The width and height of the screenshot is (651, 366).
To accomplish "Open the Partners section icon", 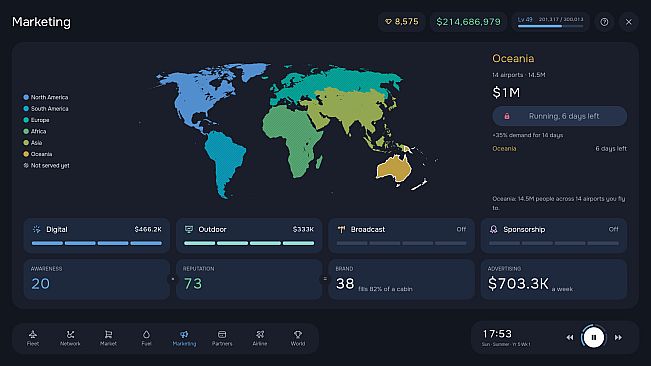I will tap(222, 334).
